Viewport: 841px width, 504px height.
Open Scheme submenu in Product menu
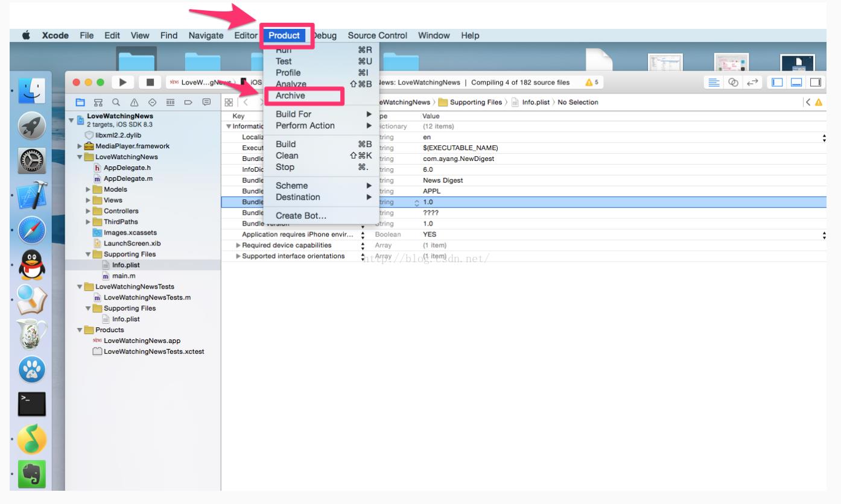322,186
